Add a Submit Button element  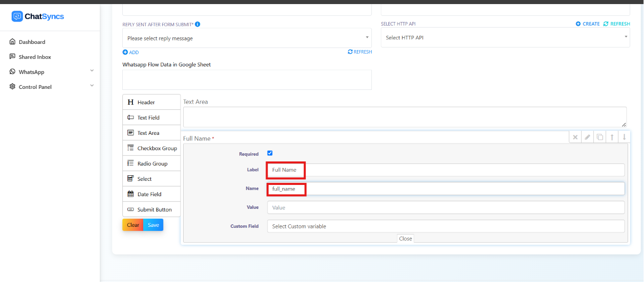(151, 209)
